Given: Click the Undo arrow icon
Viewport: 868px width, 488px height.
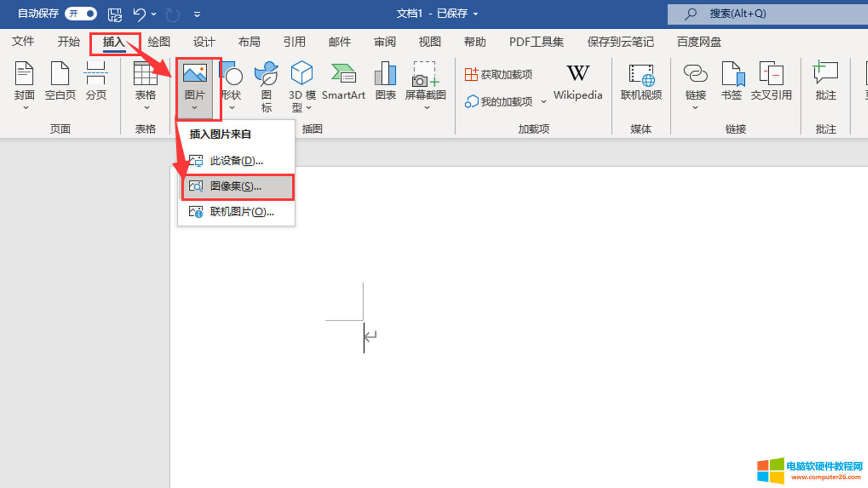Looking at the screenshot, I should pos(139,14).
